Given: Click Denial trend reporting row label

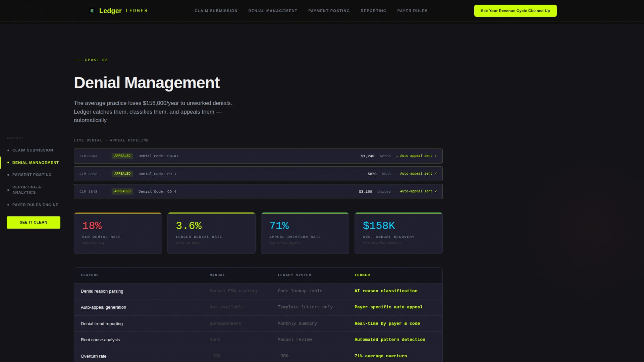Looking at the screenshot, I should coord(102,324).
